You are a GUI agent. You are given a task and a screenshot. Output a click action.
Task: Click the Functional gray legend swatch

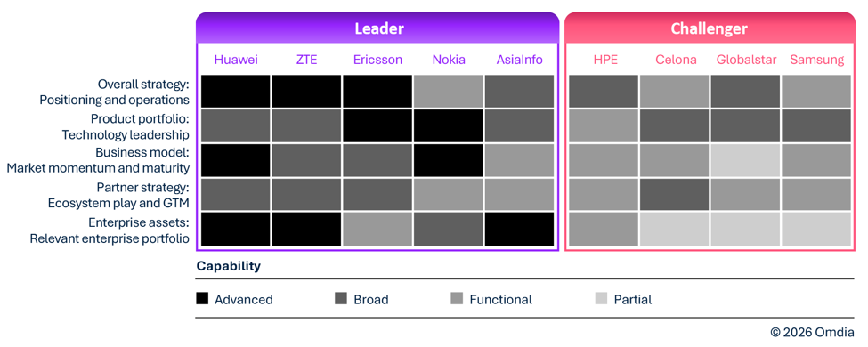[x=458, y=299]
